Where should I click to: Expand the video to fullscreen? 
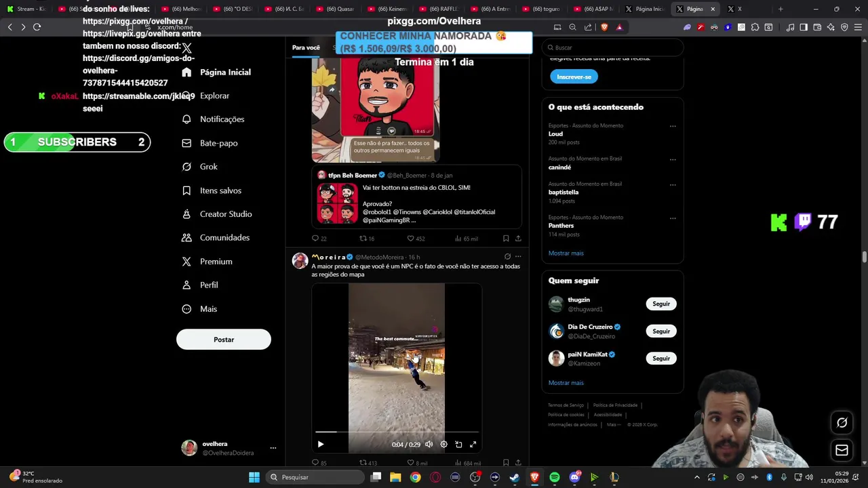click(473, 445)
